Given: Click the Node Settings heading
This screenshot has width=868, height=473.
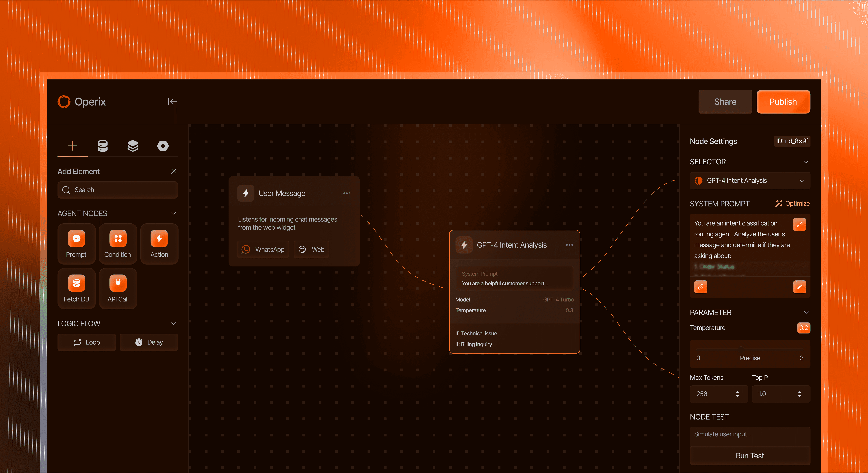Looking at the screenshot, I should 713,142.
